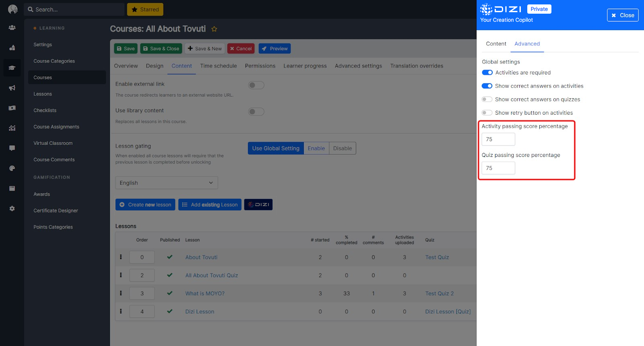Open the money bill ecommerce rail icon
The width and height of the screenshot is (644, 346).
coord(12,108)
